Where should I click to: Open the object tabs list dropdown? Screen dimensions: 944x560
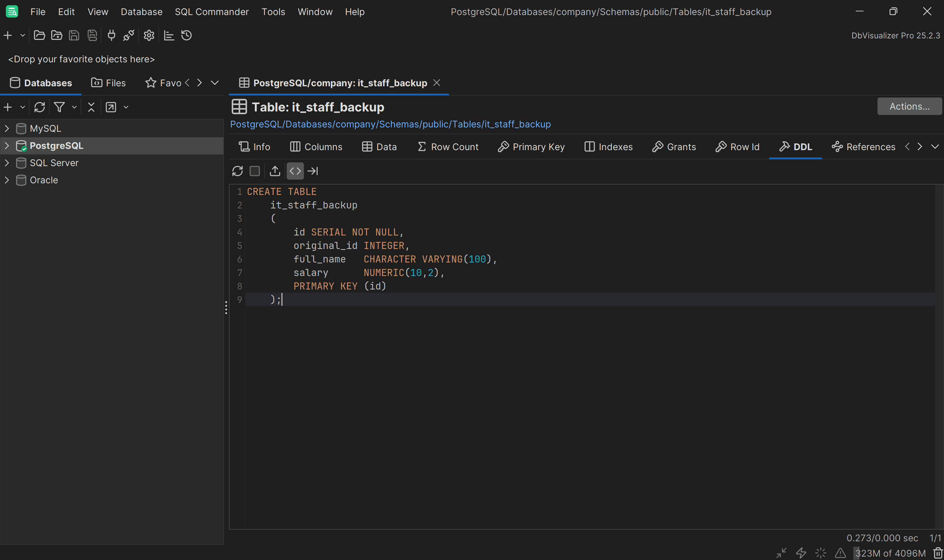(935, 146)
